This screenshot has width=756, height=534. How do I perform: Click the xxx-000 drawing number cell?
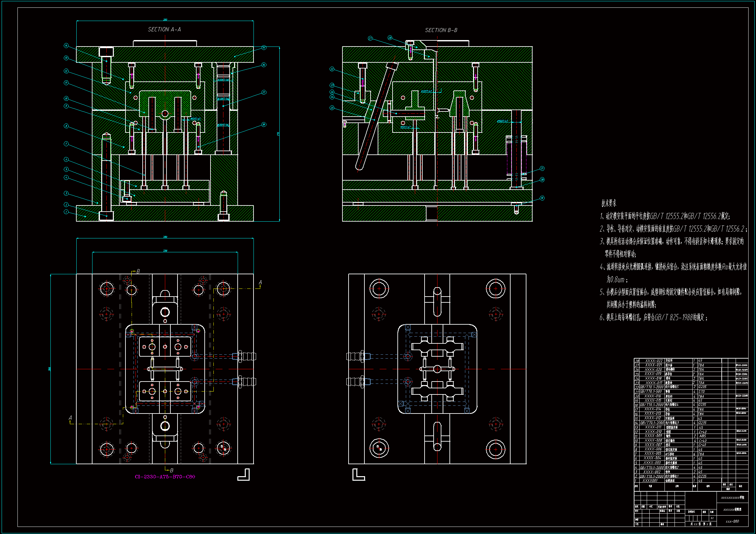coord(732,521)
